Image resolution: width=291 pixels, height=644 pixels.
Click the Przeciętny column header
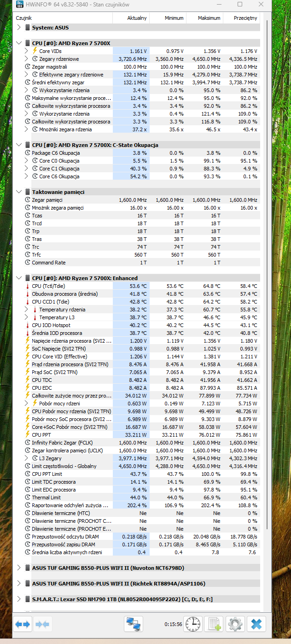pyautogui.click(x=242, y=18)
